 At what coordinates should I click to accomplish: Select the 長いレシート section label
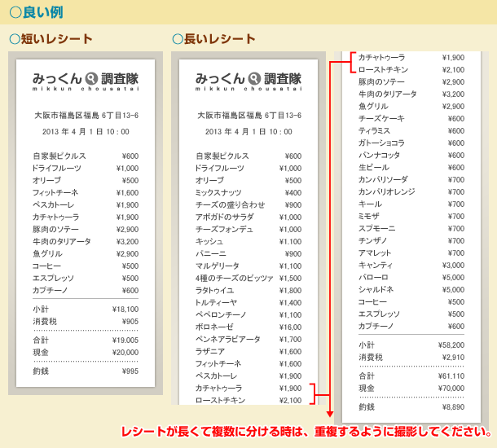point(219,39)
